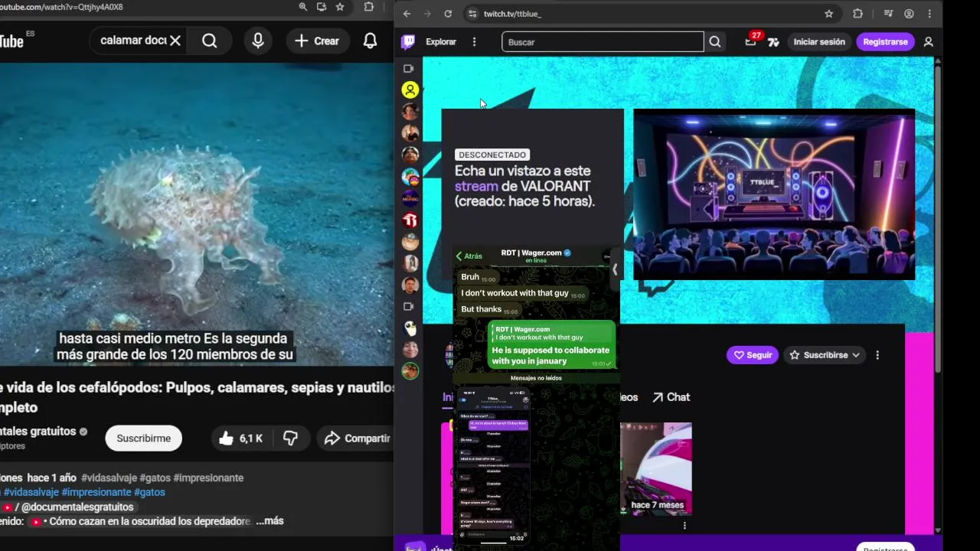
Task: Open media control icon in Twitch browser toolbar
Action: pyautogui.click(x=888, y=14)
